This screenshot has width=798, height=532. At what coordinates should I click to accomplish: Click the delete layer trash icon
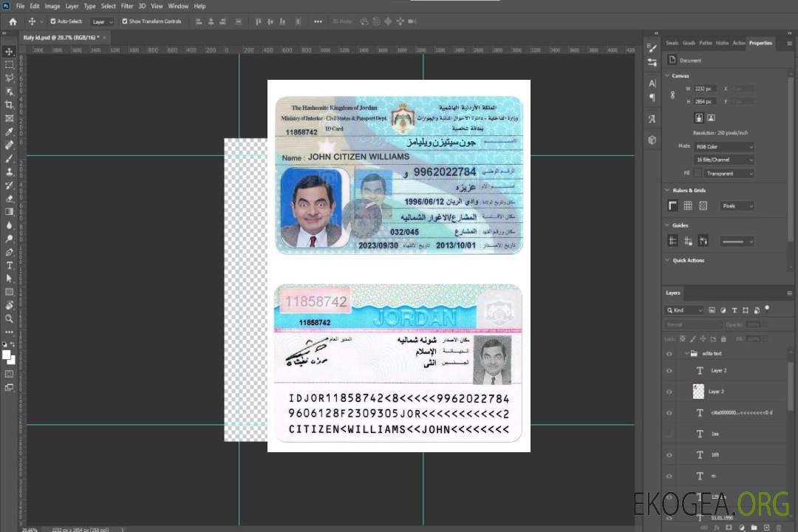779,528
